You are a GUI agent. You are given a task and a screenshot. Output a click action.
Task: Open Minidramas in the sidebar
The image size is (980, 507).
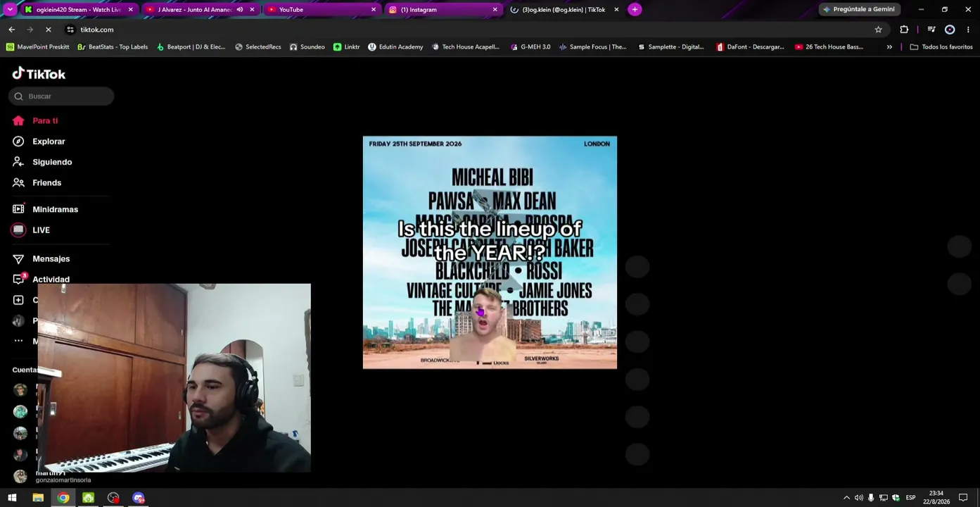(x=55, y=209)
